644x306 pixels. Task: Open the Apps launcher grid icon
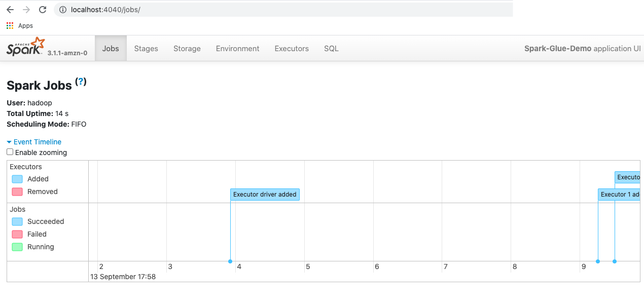tap(9, 25)
